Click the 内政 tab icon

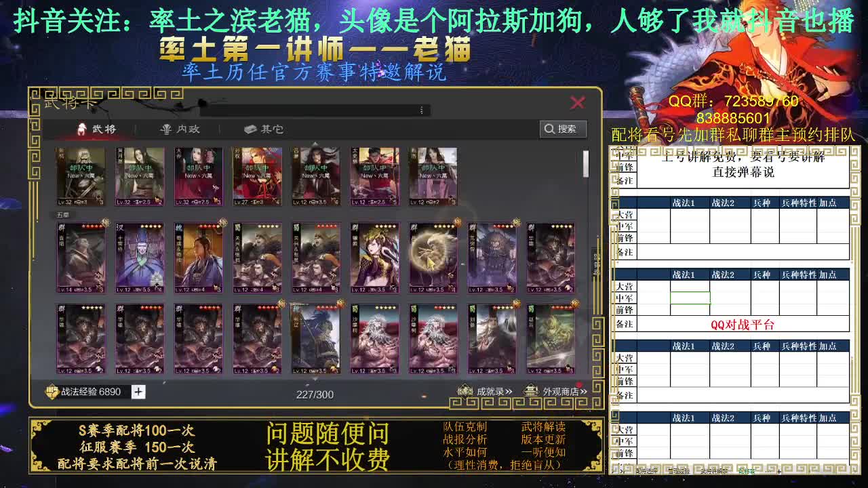(x=165, y=129)
